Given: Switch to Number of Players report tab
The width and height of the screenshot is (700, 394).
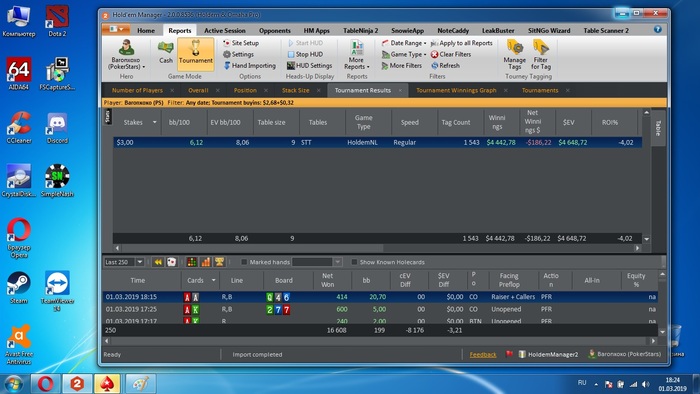Looking at the screenshot, I should (137, 90).
